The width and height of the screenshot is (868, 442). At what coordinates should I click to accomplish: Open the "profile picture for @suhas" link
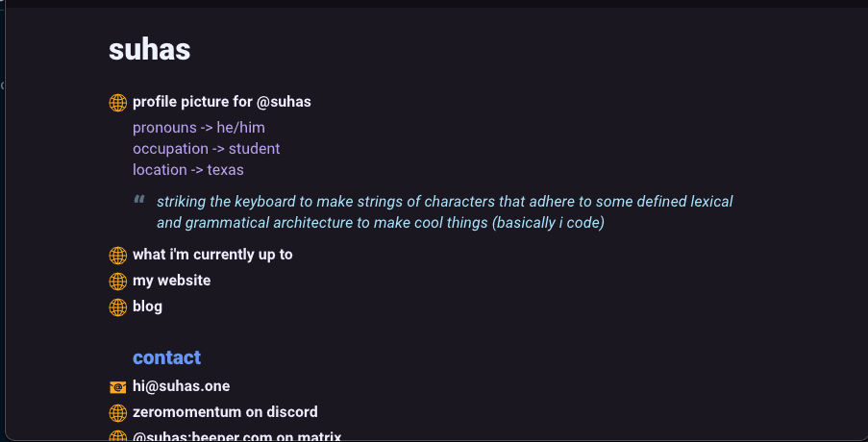pos(221,102)
